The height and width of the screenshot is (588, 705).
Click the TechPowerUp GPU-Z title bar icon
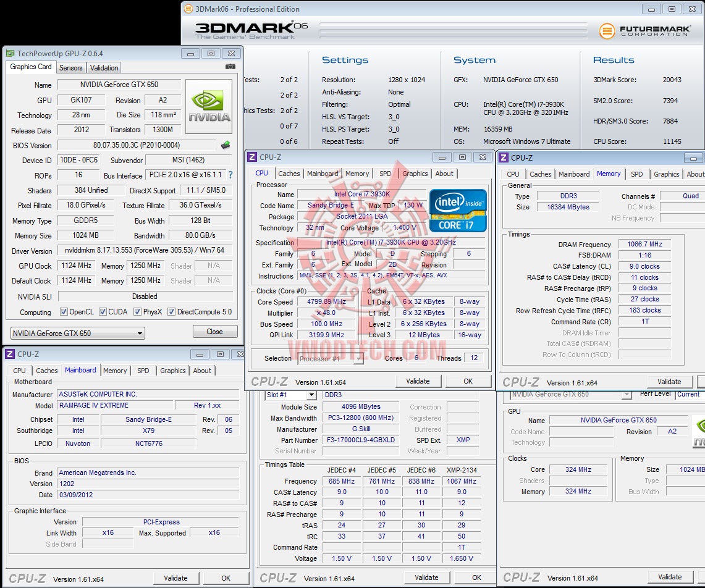[10, 54]
